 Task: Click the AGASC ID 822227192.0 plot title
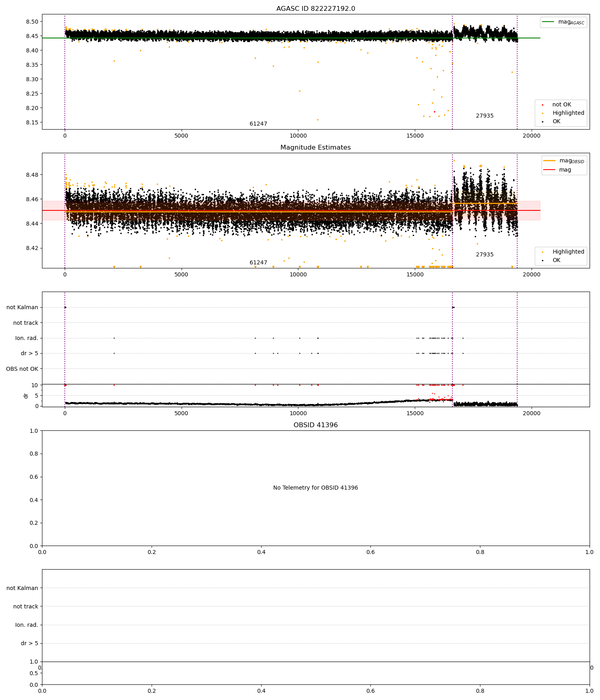[x=316, y=9]
